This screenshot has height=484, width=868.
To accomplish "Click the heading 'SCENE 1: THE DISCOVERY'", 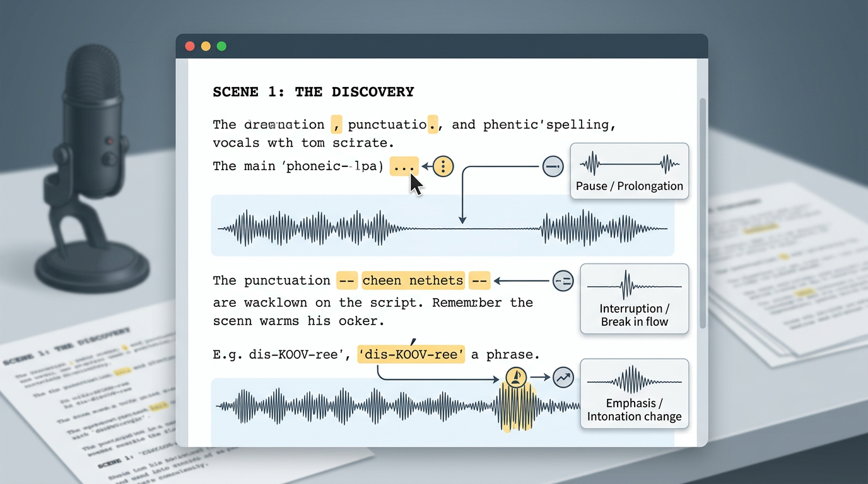I will [x=314, y=92].
